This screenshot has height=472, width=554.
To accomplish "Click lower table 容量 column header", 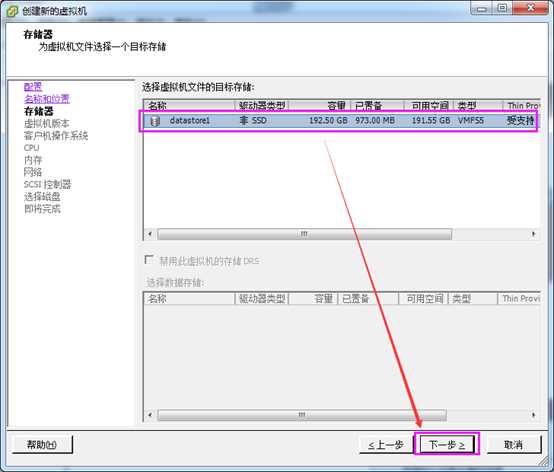I will pos(313,299).
